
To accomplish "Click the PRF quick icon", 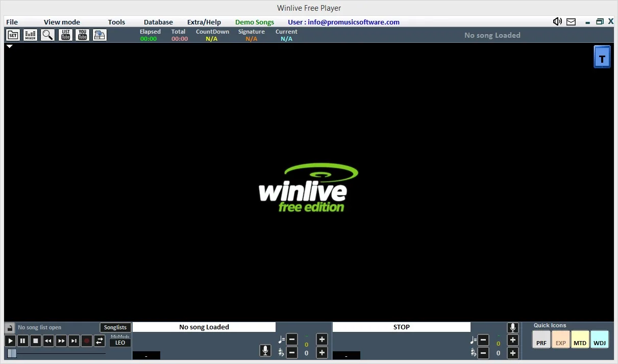I will click(x=541, y=340).
